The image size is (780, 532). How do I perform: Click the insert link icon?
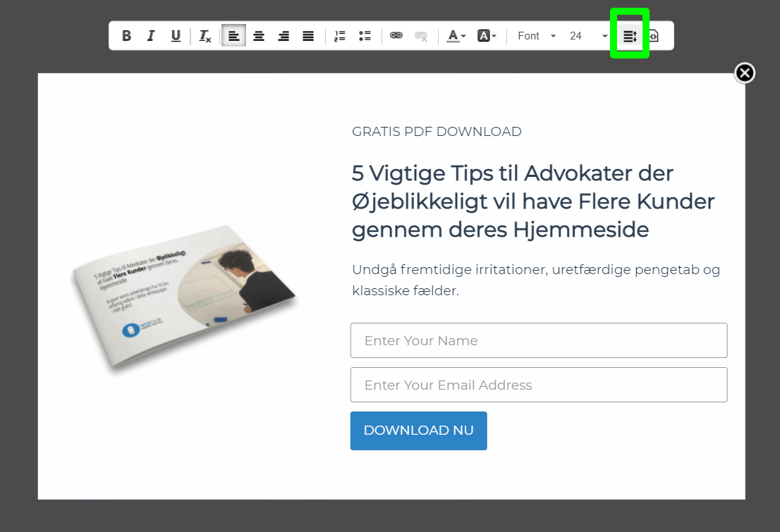point(396,36)
